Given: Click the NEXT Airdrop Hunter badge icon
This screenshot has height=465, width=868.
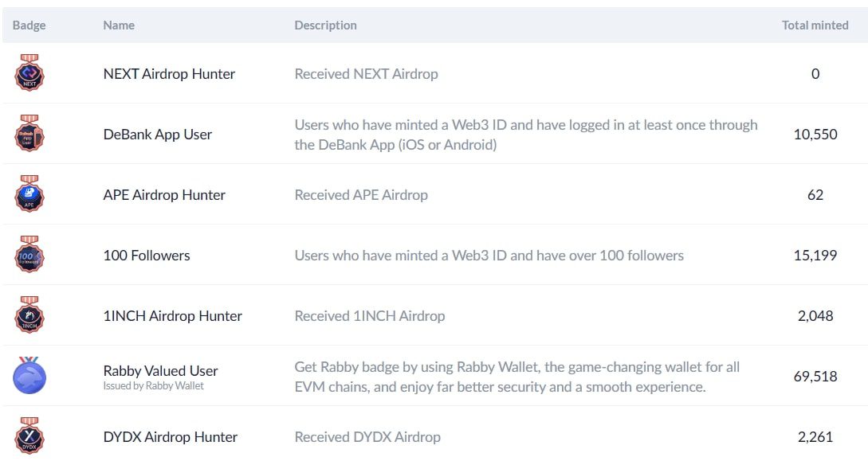Looking at the screenshot, I should tap(29, 74).
